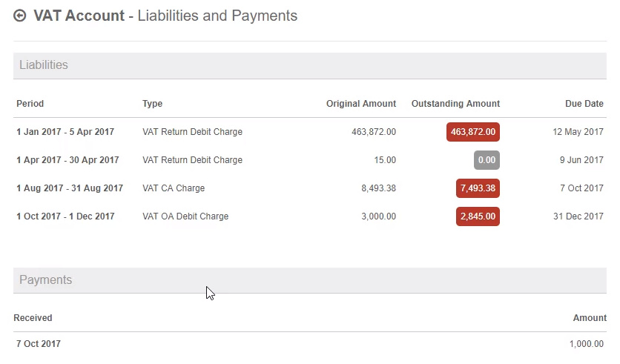Image resolution: width=620 pixels, height=364 pixels.
Task: Select the red 7,493.38 outstanding badge
Action: pos(478,188)
